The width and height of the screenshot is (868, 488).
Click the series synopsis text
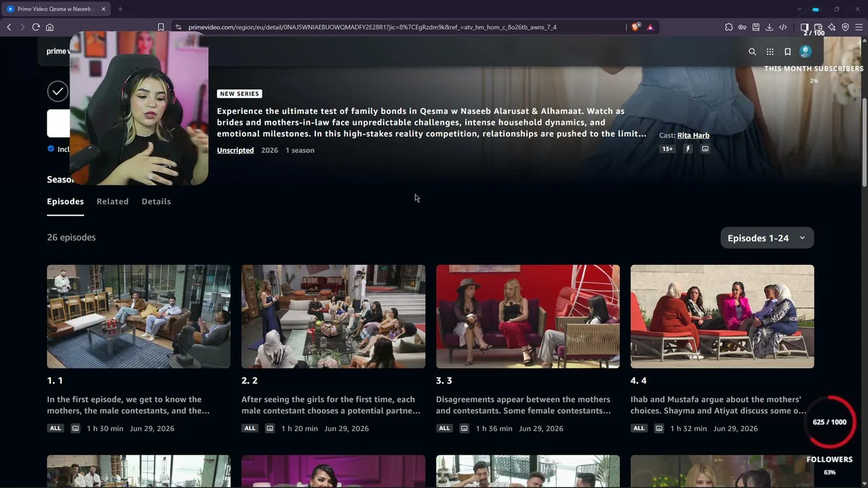pyautogui.click(x=431, y=123)
